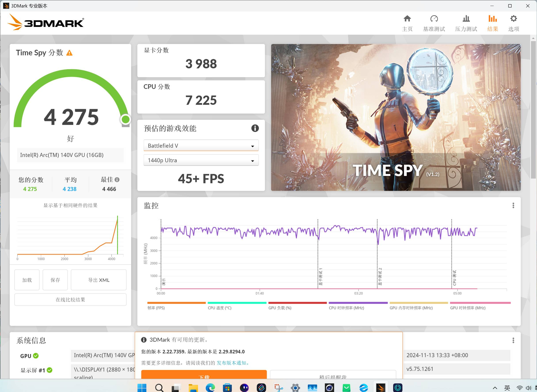Open Task View on taskbar

[x=176, y=388]
